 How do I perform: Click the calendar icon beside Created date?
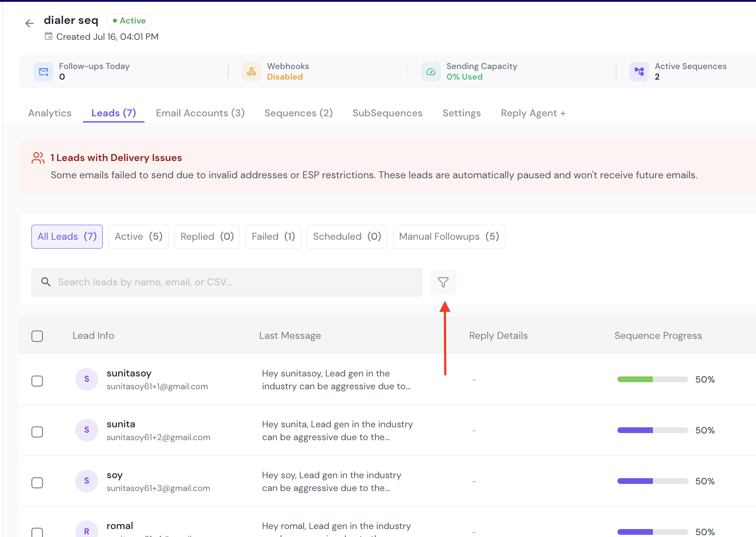[49, 36]
